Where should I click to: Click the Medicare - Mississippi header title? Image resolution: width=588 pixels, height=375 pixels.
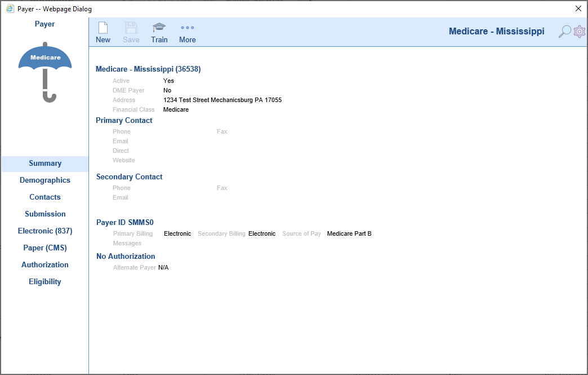click(x=497, y=31)
